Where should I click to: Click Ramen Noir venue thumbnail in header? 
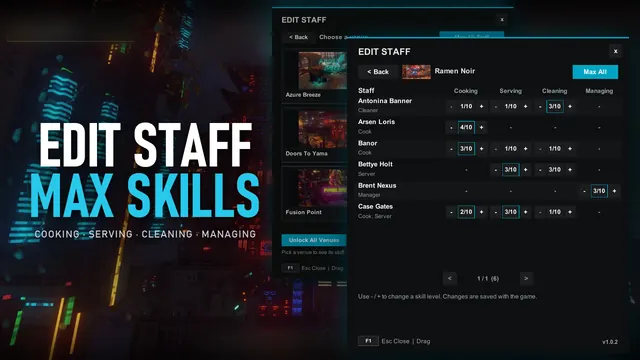point(416,72)
